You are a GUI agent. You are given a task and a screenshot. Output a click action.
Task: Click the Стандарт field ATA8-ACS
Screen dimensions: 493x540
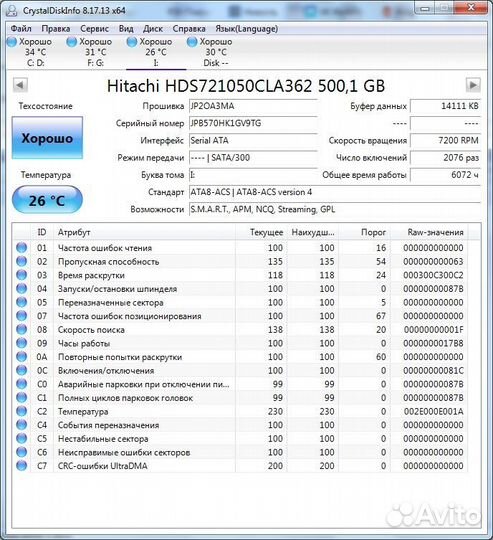(x=335, y=192)
